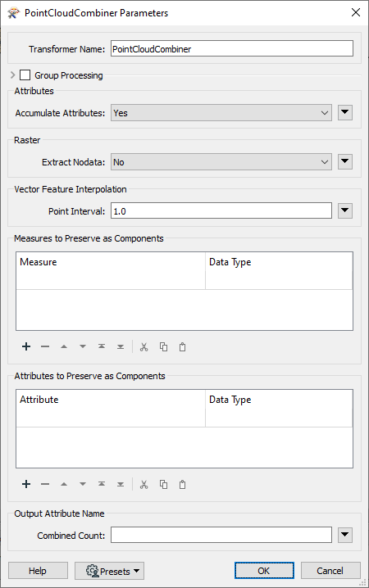The image size is (369, 588).
Task: Open the Extract Nodata dropdown
Action: 221,162
